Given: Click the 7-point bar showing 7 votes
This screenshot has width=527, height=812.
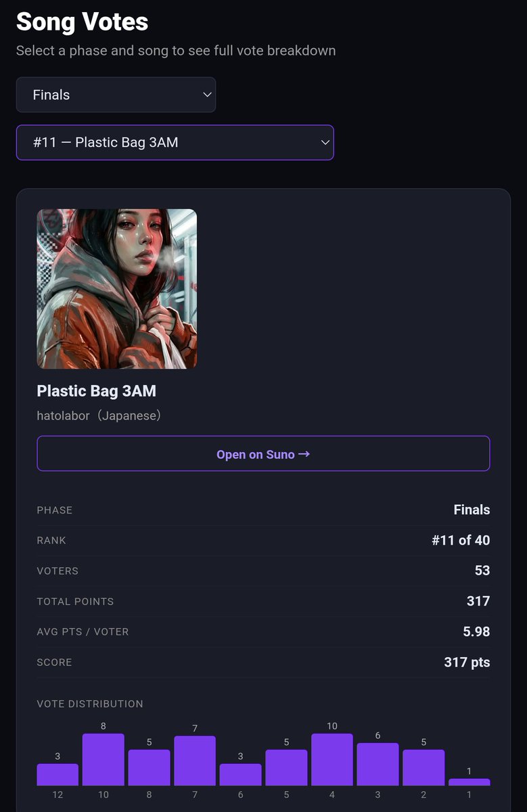Looking at the screenshot, I should pyautogui.click(x=195, y=761).
